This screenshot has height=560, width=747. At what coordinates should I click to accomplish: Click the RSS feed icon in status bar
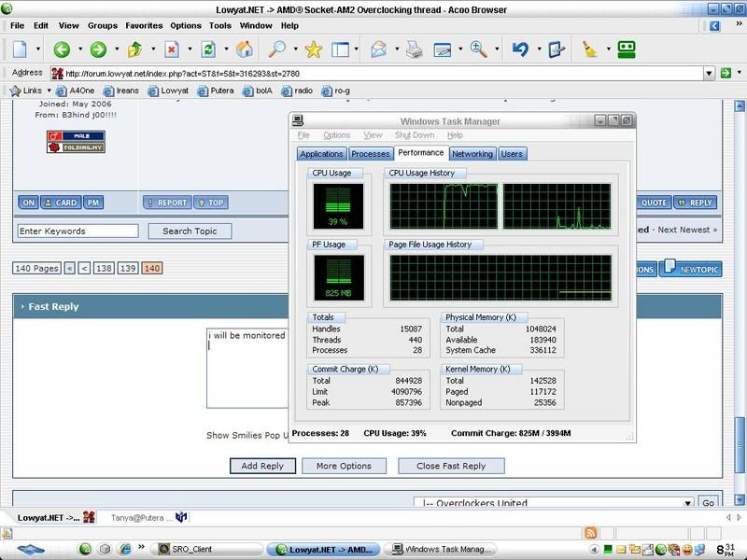590,532
